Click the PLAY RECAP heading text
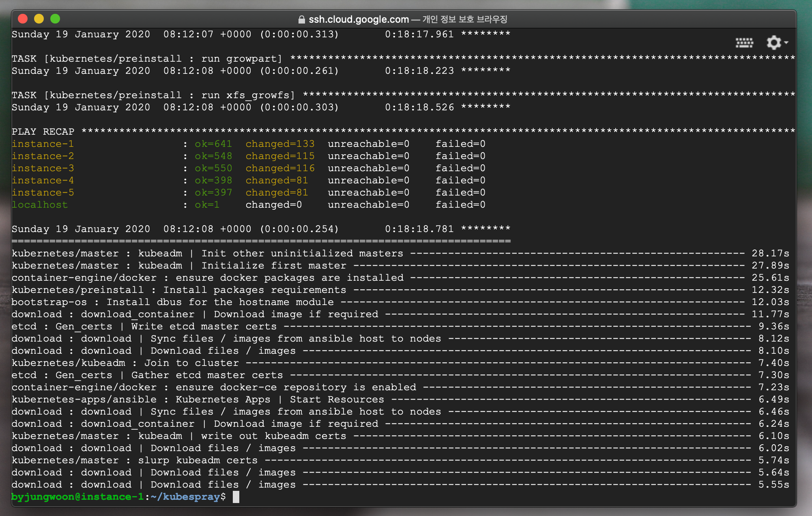Screen dimensions: 812x516 click(43, 132)
